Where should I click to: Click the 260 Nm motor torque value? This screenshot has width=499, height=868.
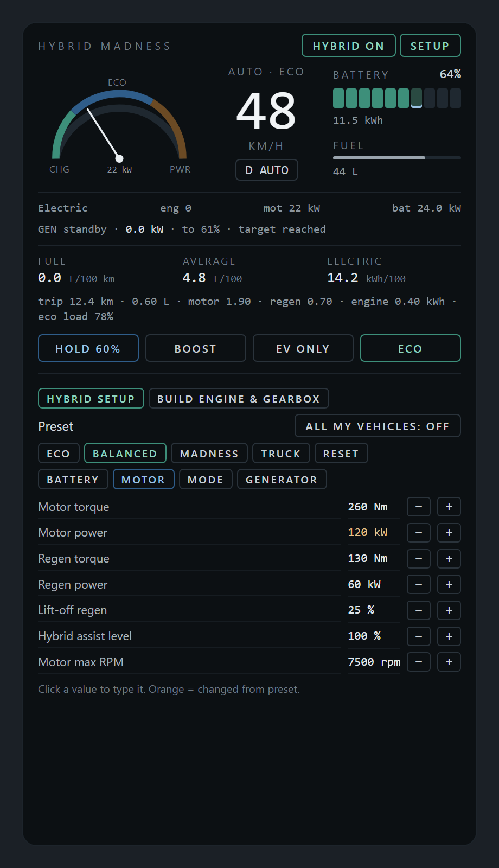[x=368, y=507]
